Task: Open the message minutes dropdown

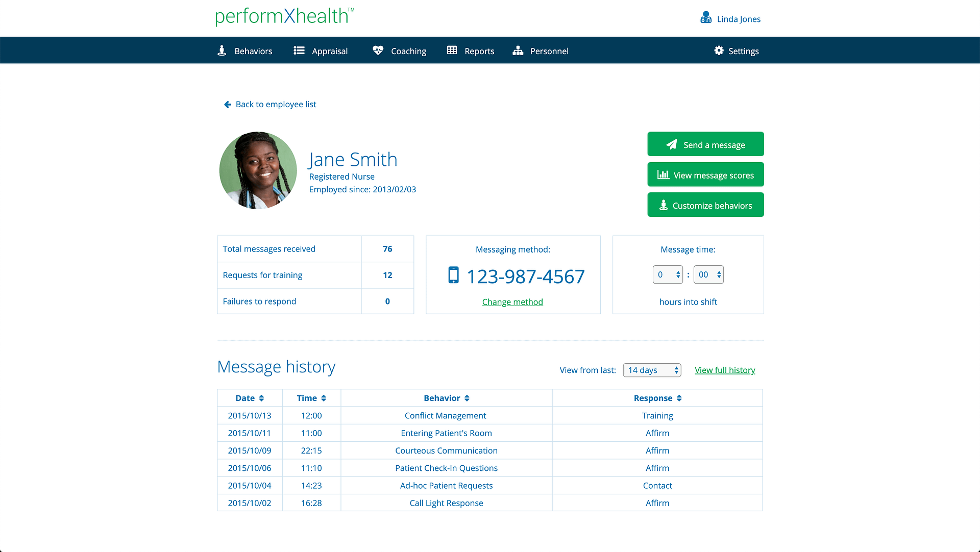Action: click(x=708, y=274)
